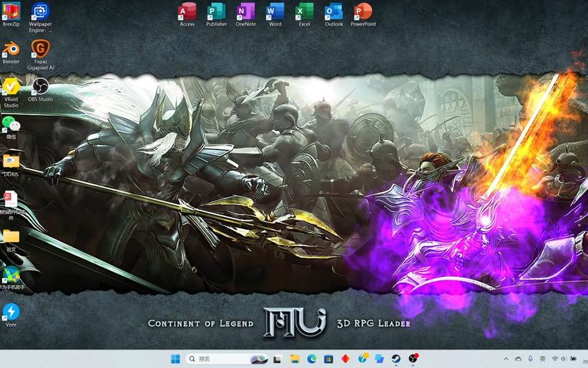Image resolution: width=588 pixels, height=368 pixels.
Task: Switch input method via 英 indicator
Action: pyautogui.click(x=542, y=359)
